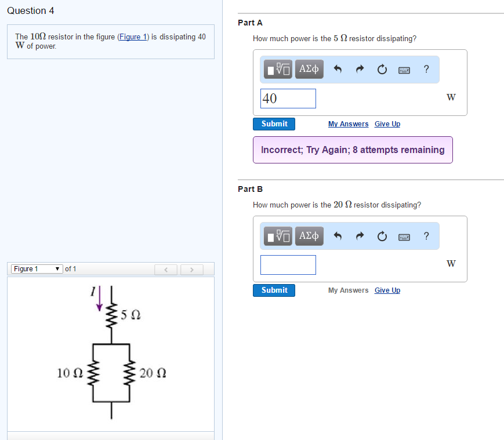This screenshot has width=504, height=440.
Task: Open help in Part B toolbar
Action: [x=426, y=236]
